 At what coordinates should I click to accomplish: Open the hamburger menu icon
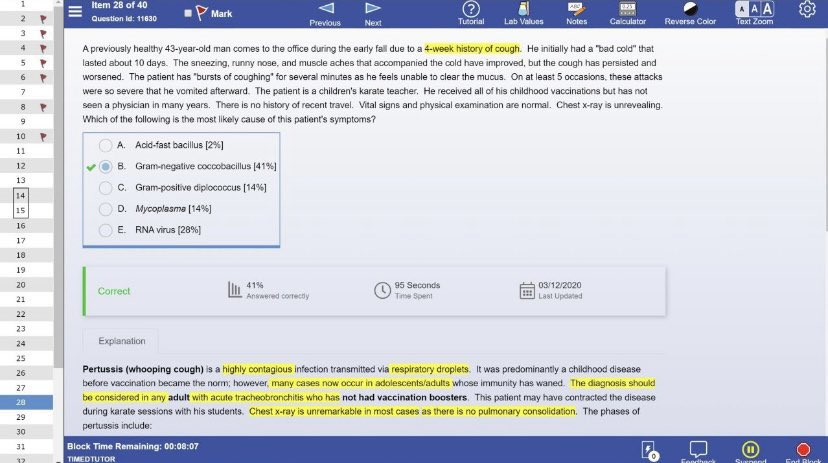pos(76,12)
